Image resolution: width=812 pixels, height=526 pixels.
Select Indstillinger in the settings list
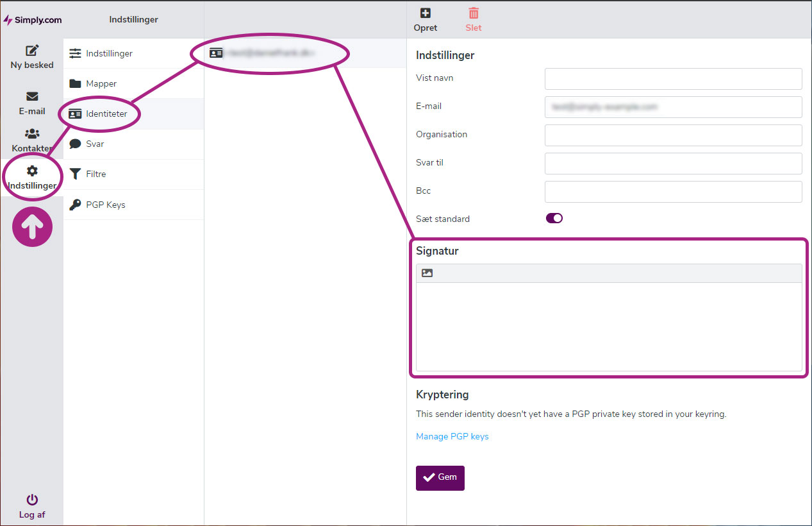(109, 53)
